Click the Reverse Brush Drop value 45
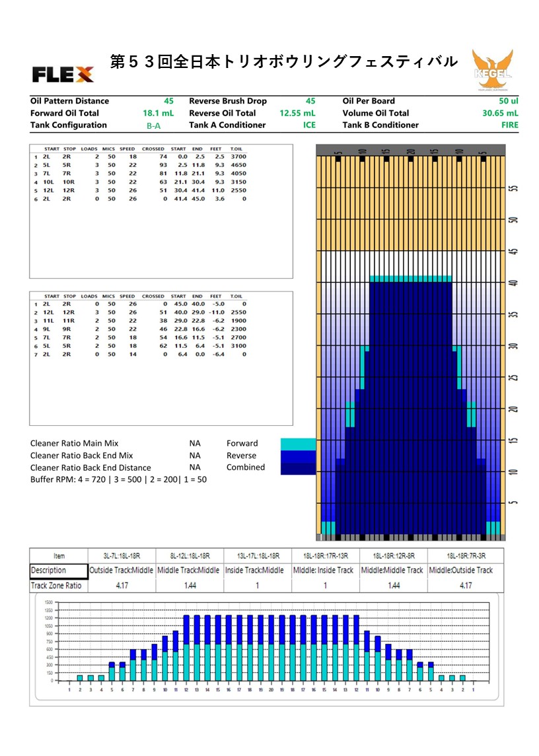Screen dimensions: 539x756 310,101
